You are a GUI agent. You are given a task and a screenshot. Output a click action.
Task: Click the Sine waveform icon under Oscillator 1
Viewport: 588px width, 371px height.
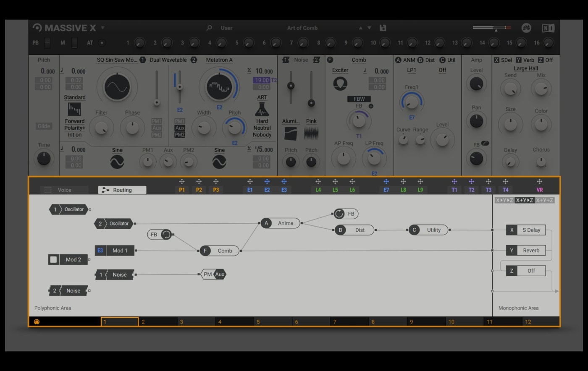tap(117, 162)
